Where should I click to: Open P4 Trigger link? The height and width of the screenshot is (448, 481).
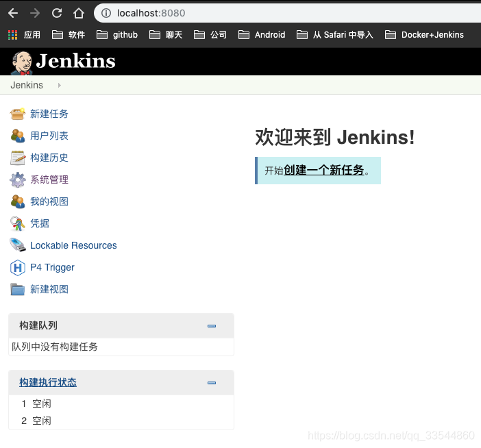click(x=52, y=267)
